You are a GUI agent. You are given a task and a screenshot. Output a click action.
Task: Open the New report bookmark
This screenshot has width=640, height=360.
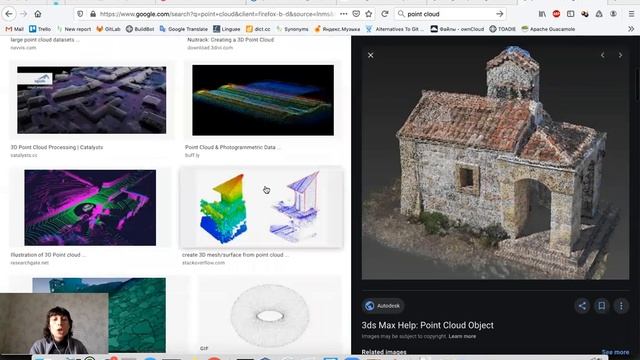pos(74,29)
